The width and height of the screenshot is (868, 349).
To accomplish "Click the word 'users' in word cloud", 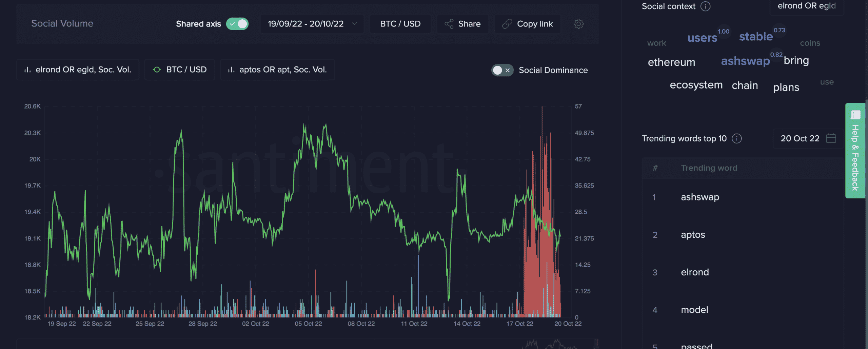I will [702, 38].
